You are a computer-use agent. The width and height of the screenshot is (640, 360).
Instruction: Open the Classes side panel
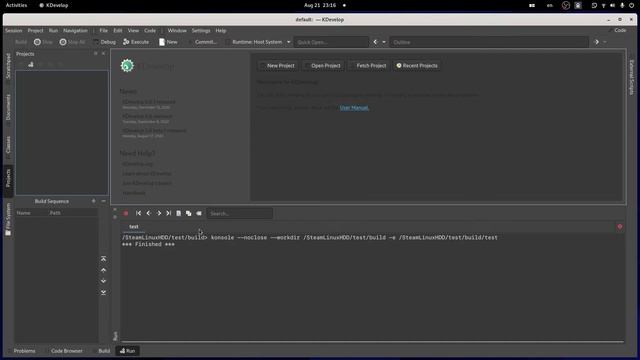point(8,147)
